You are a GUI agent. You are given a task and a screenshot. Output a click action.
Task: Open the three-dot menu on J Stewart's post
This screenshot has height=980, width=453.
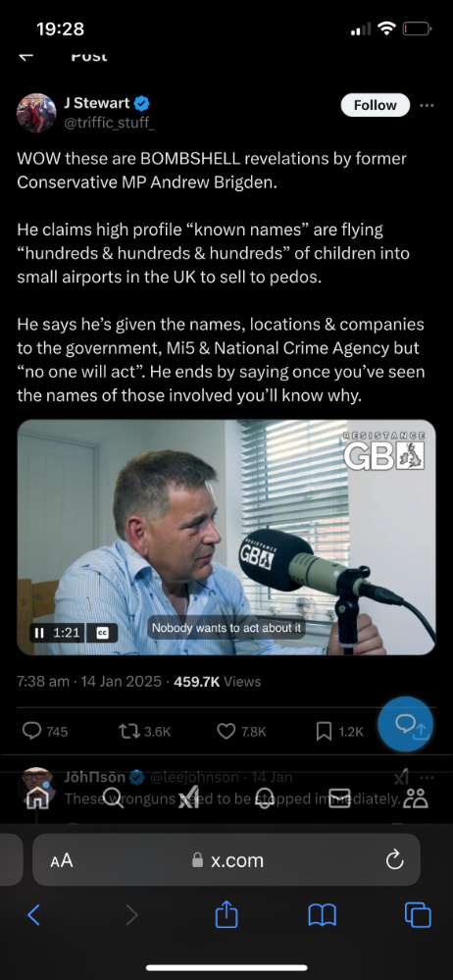427,105
